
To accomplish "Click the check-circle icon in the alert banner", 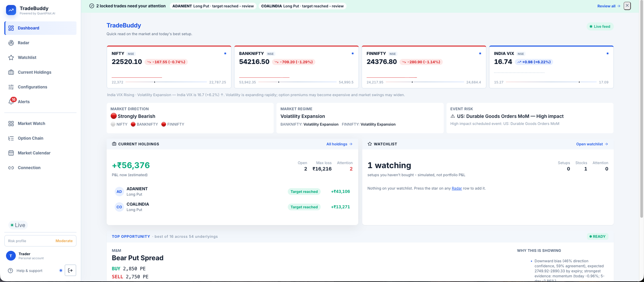I will tap(92, 6).
